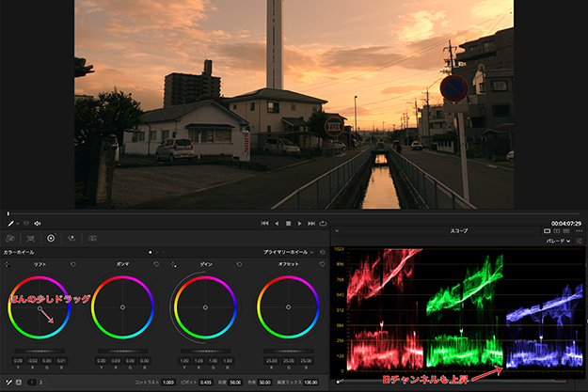Click the コントラスト value field
Viewport: 588px width, 392px height.
(x=169, y=384)
